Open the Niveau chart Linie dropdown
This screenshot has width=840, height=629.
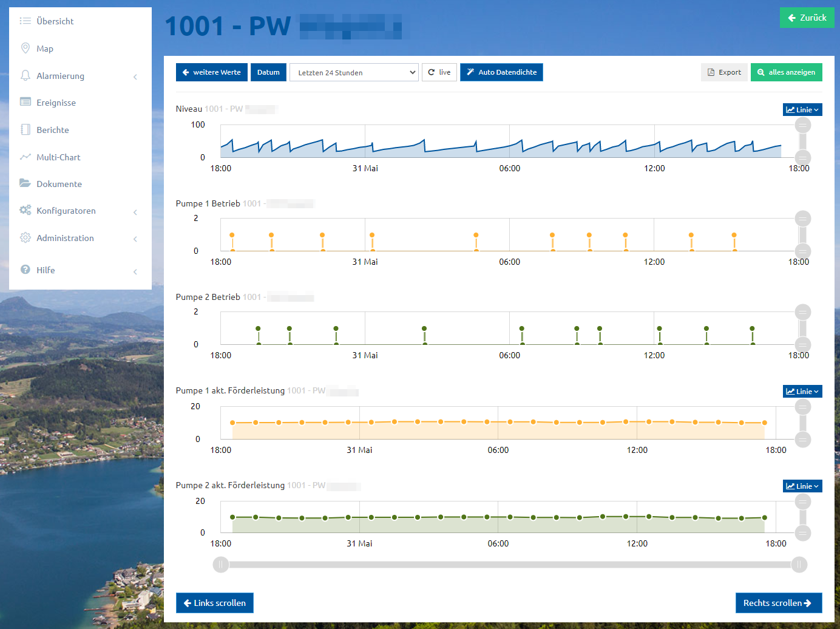802,110
